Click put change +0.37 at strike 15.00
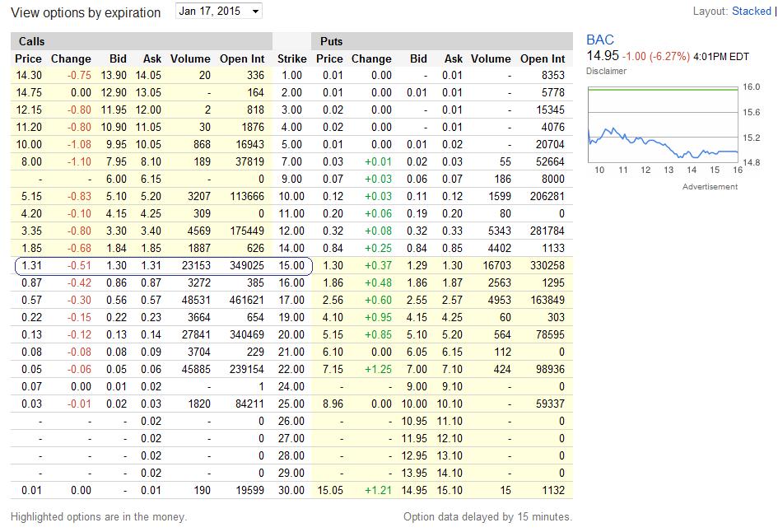Screen dimensions: 778x532 pos(378,265)
